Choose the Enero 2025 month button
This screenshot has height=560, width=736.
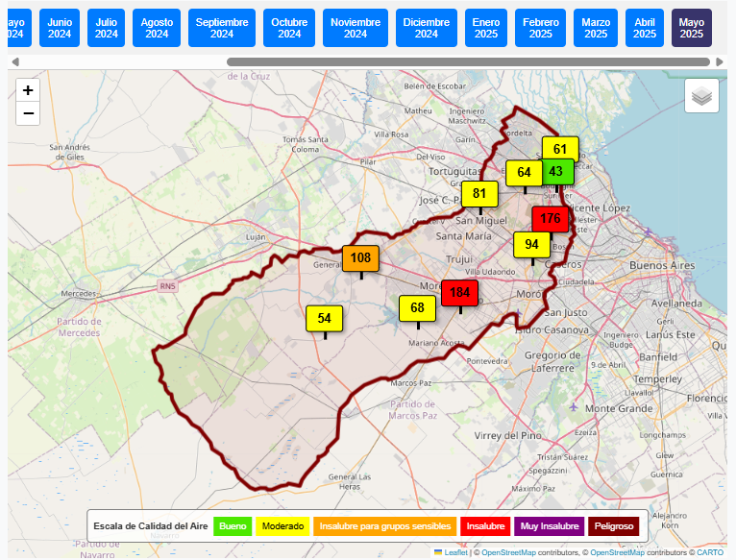tap(486, 28)
